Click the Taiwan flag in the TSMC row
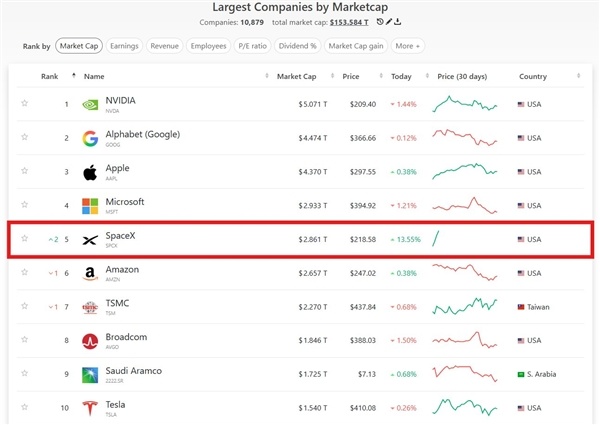The width and height of the screenshot is (600, 425). coord(521,307)
